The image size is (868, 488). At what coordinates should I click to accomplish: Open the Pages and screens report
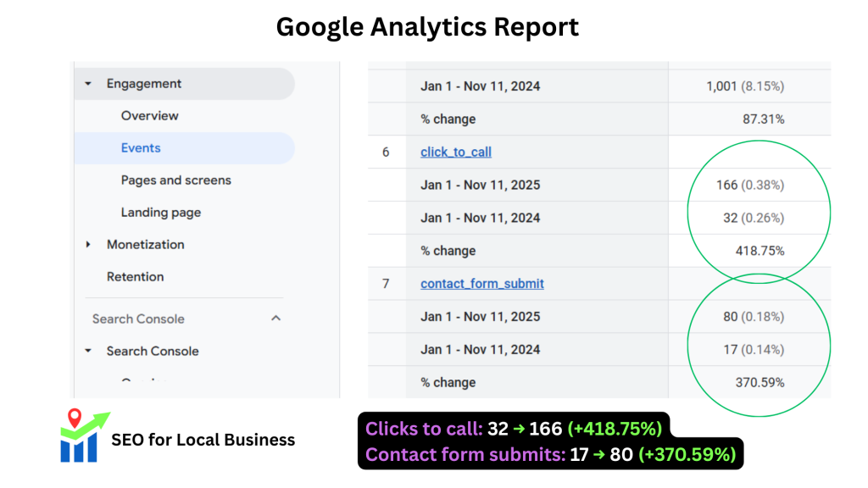click(175, 180)
